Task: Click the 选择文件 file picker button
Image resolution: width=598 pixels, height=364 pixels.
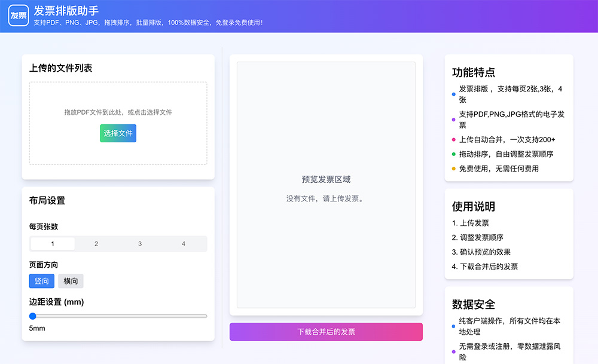Action: click(118, 133)
